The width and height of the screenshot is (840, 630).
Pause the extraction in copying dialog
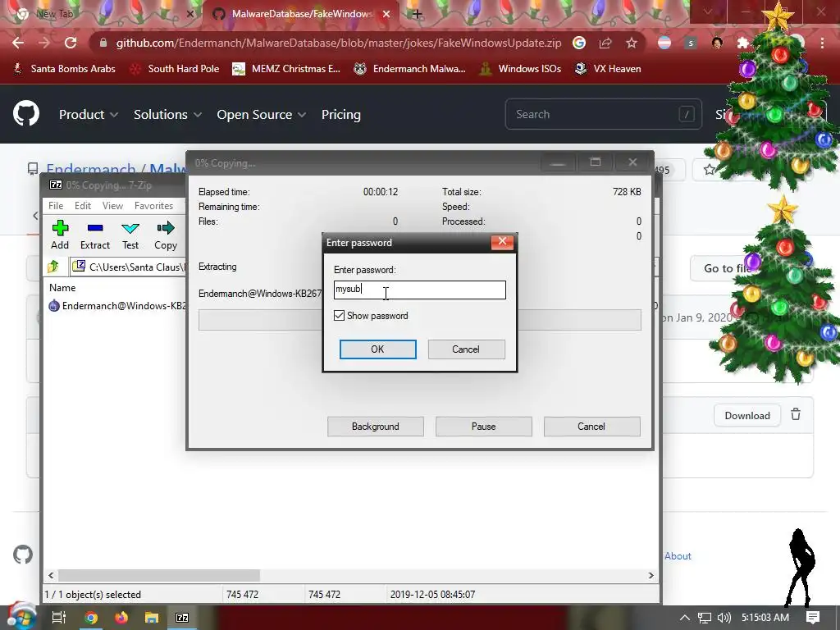click(484, 427)
